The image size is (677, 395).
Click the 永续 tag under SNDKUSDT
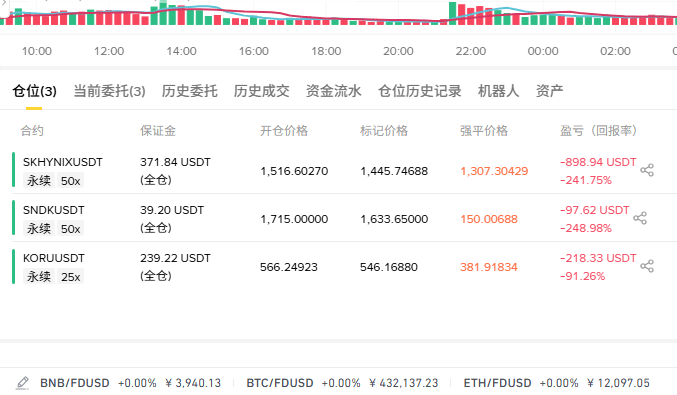click(39, 229)
